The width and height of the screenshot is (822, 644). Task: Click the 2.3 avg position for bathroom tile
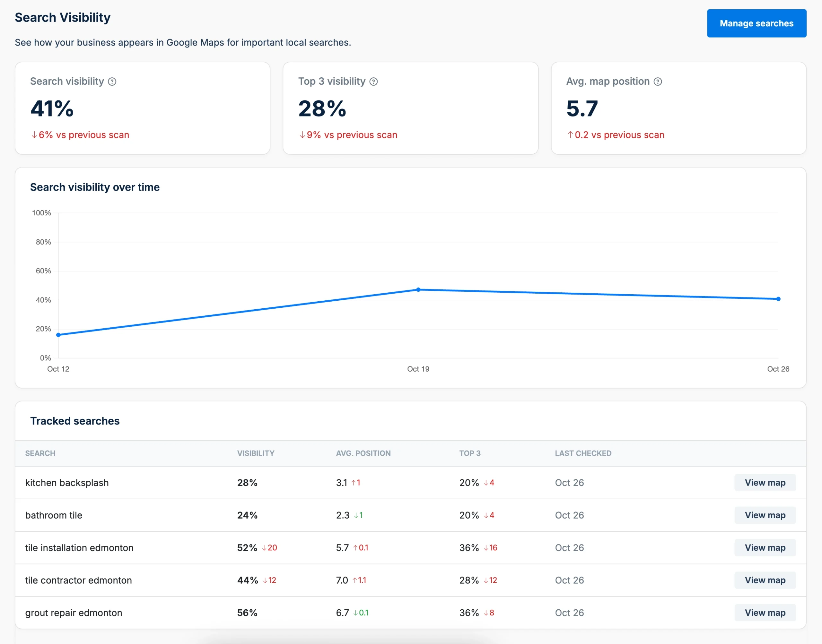point(343,515)
